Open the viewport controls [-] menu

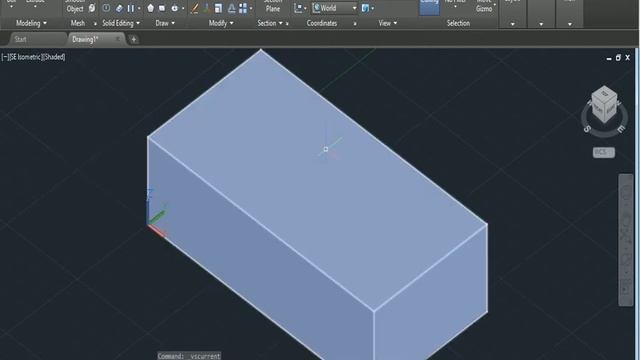point(4,57)
